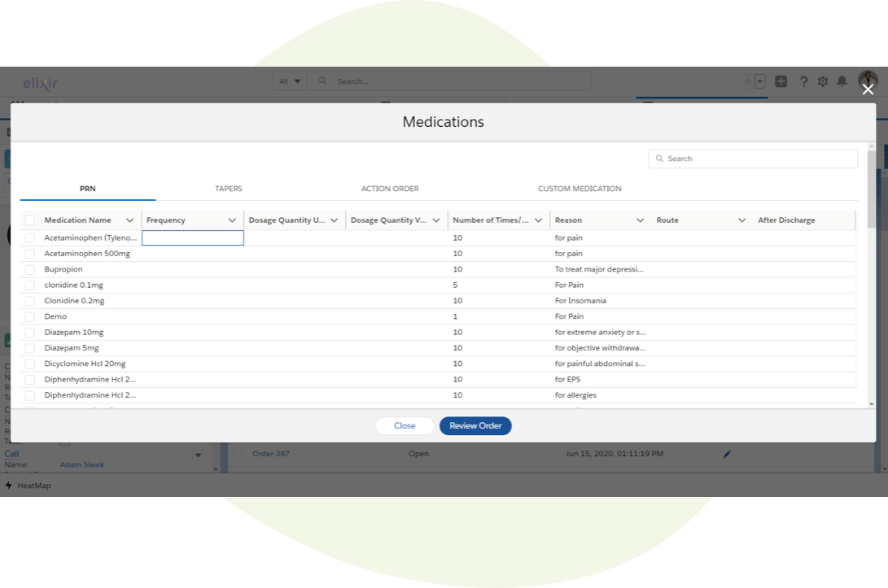Close the Medications dialog with X icon
This screenshot has width=888, height=588.
coord(868,90)
